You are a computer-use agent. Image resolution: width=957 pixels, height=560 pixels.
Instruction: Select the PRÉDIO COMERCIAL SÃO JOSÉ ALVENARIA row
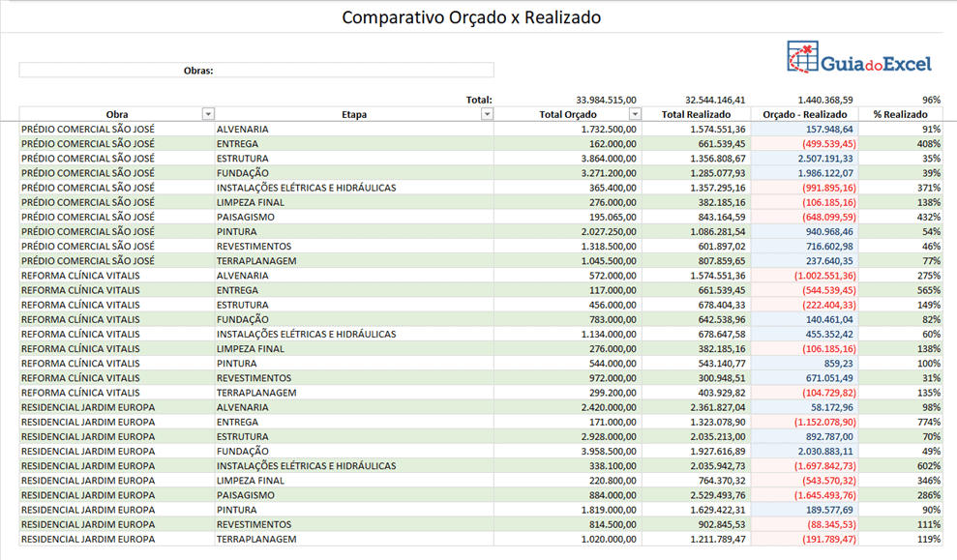click(88, 129)
